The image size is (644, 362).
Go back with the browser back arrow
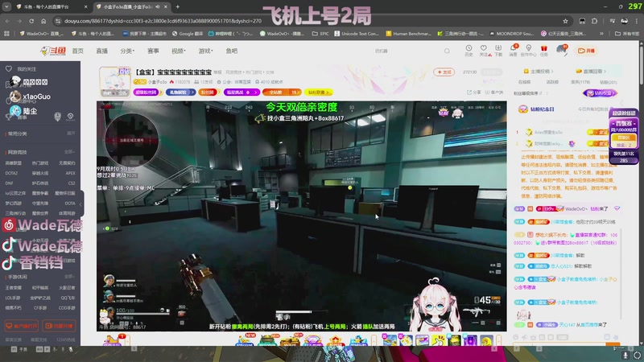click(x=7, y=21)
